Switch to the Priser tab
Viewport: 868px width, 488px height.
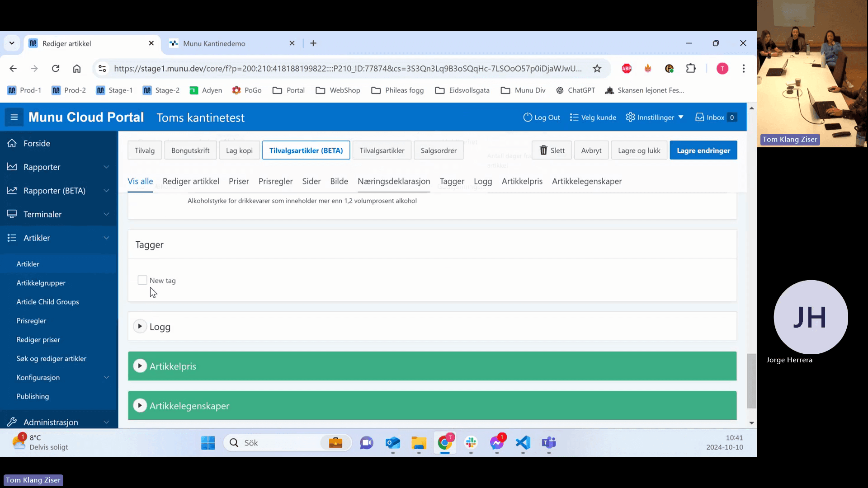[239, 181]
